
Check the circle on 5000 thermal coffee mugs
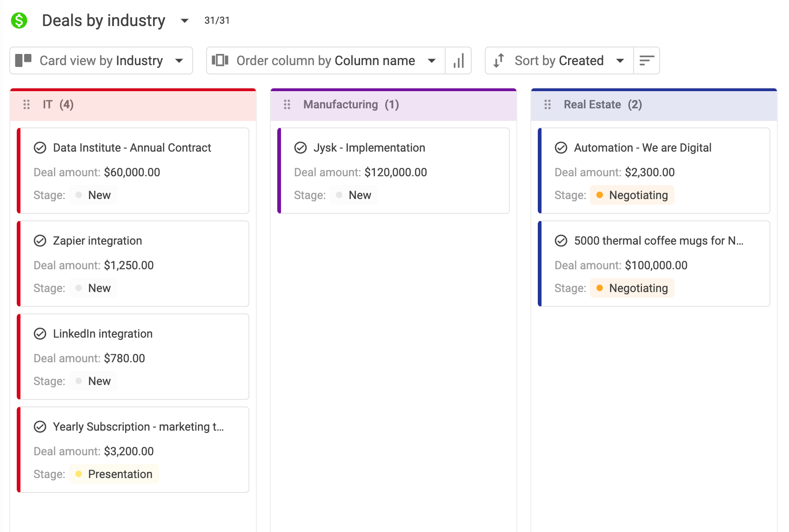561,241
